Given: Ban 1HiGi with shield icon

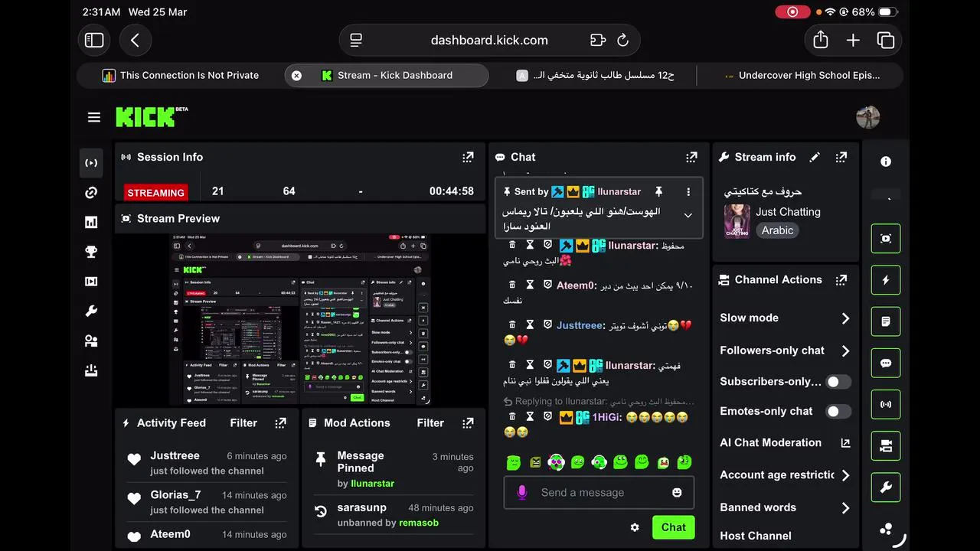Looking at the screenshot, I should point(547,417).
